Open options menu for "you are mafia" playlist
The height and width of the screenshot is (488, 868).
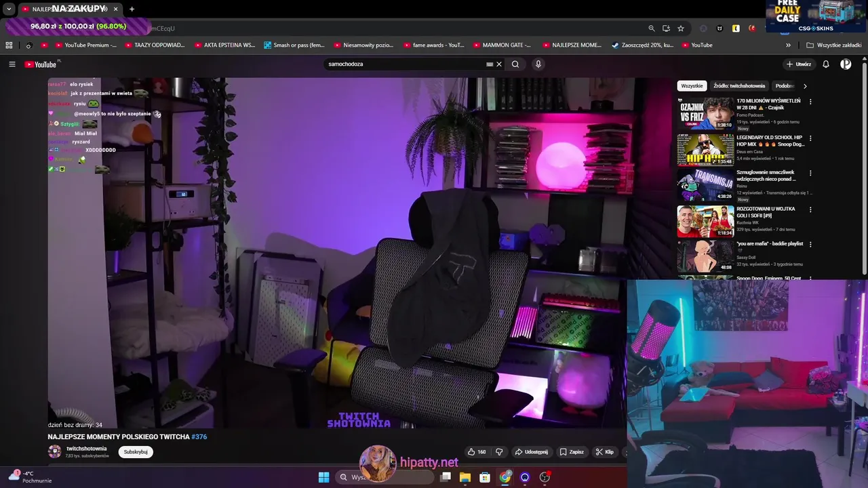coord(810,244)
